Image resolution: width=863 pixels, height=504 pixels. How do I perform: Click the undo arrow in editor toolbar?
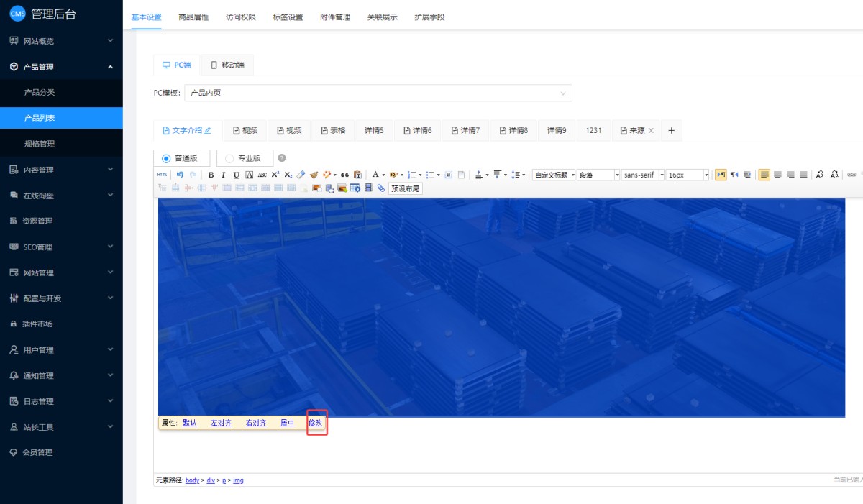[x=180, y=175]
